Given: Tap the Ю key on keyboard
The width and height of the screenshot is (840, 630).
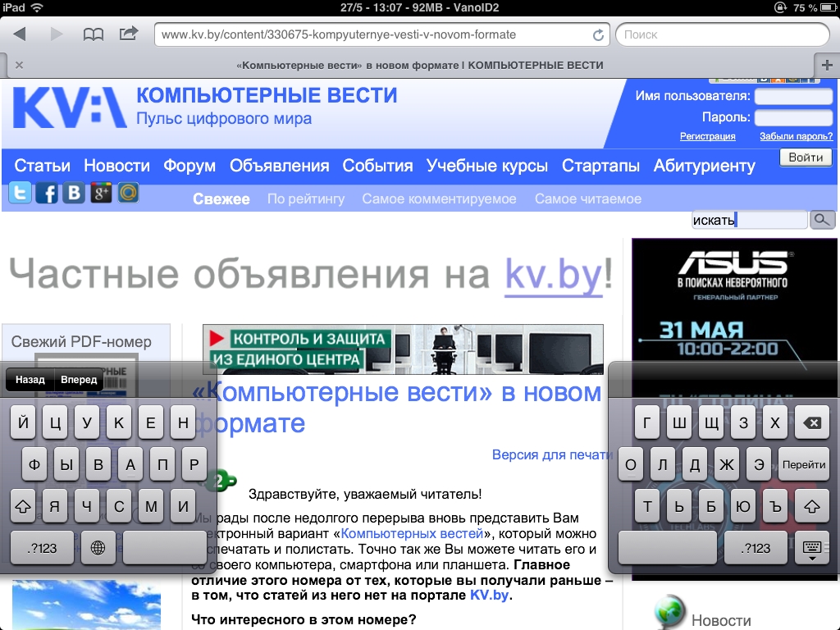Looking at the screenshot, I should (743, 506).
